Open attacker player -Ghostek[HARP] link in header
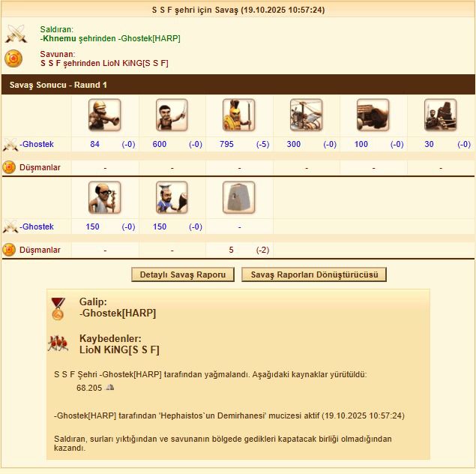 point(149,38)
